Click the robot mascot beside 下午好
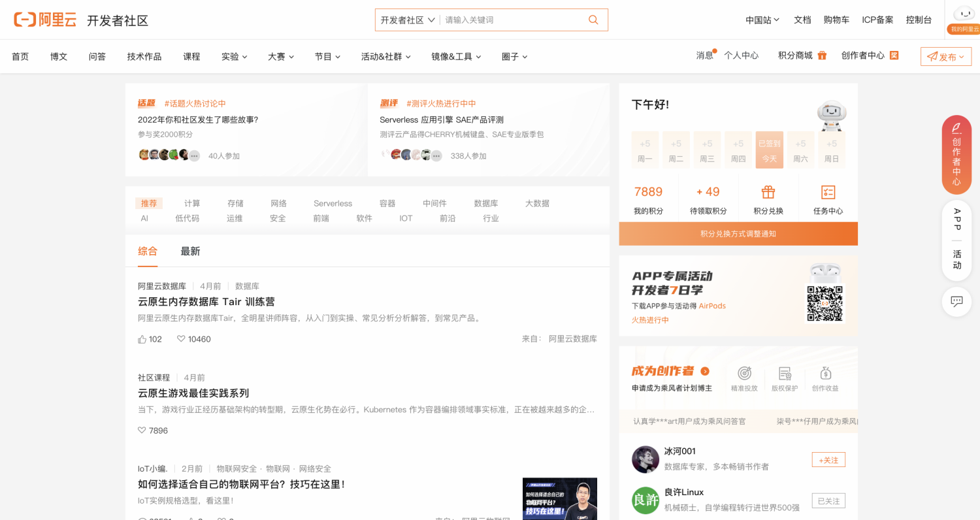Viewport: 980px width, 520px height. coord(831,116)
